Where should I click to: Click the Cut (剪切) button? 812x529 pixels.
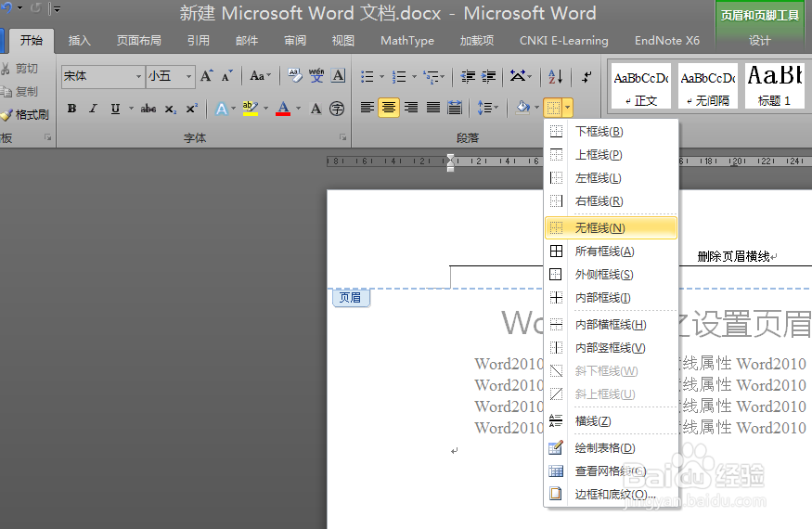pos(19,68)
